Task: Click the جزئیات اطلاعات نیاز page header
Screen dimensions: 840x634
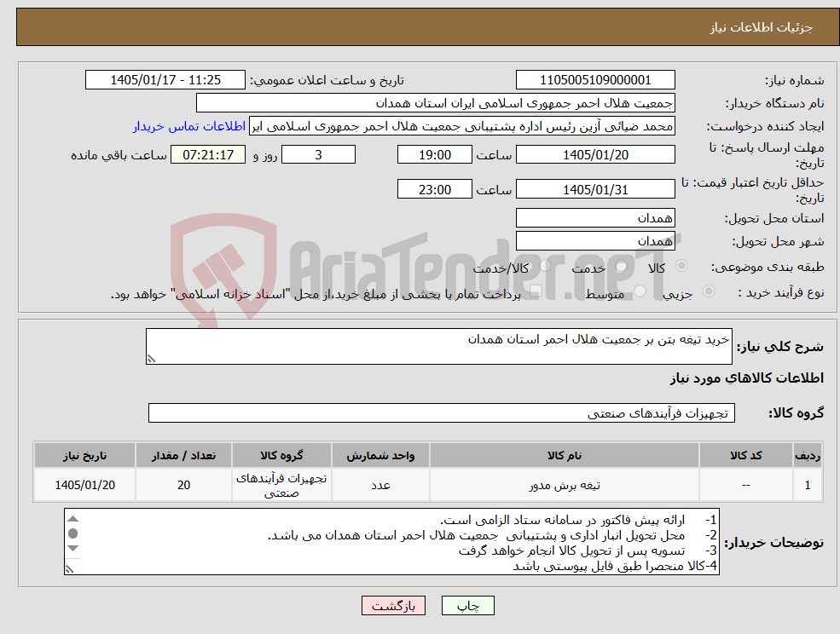Action: tap(427, 26)
